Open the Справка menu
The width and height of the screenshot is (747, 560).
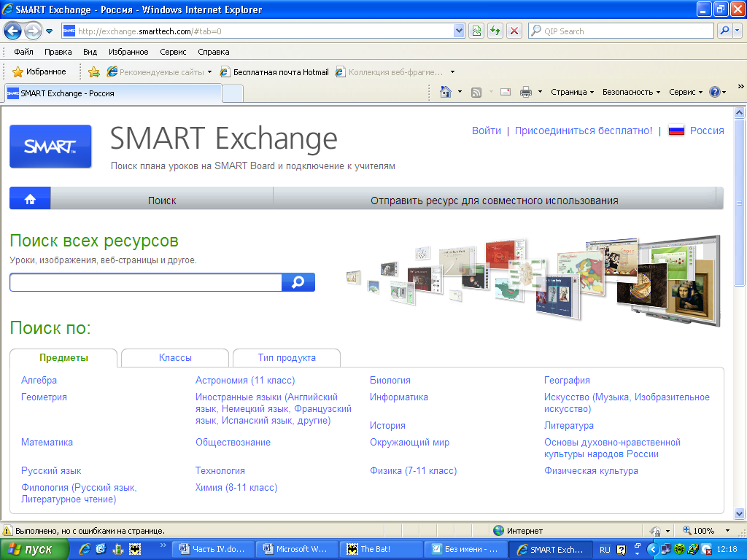pyautogui.click(x=214, y=52)
